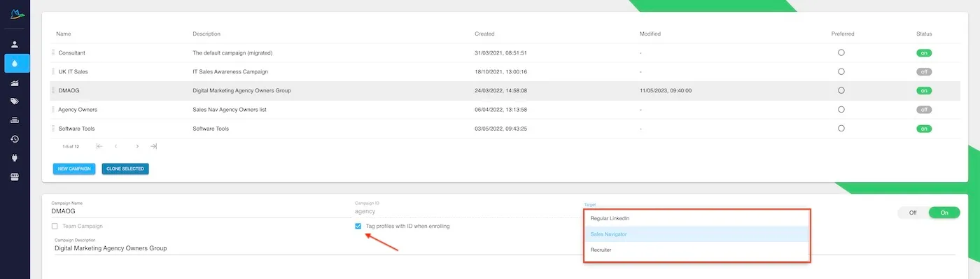Open the history clock sidebar icon
Viewport: 980px width, 279px height.
pos(15,139)
